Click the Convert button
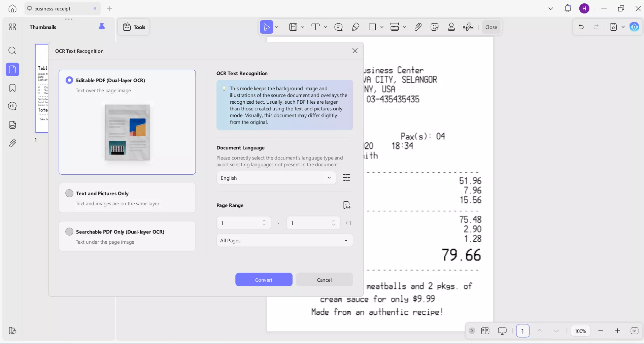644x344 pixels. coord(264,280)
